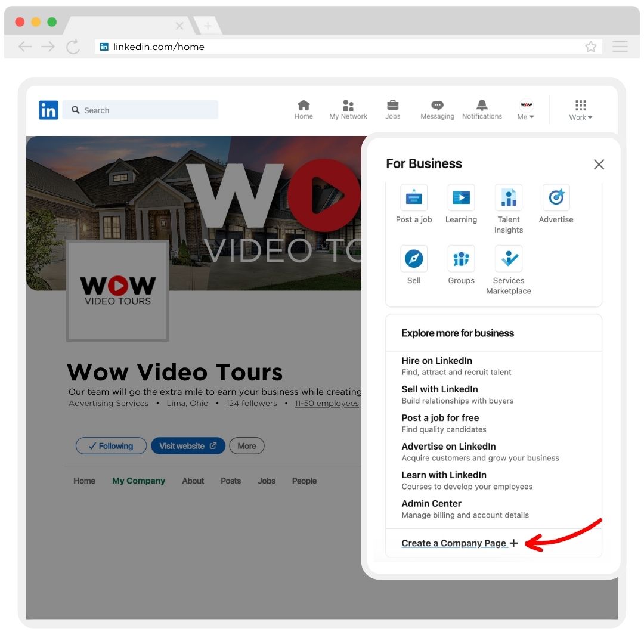Click the plus icon beside Create a Company Page
644x644 pixels.
pyautogui.click(x=513, y=543)
